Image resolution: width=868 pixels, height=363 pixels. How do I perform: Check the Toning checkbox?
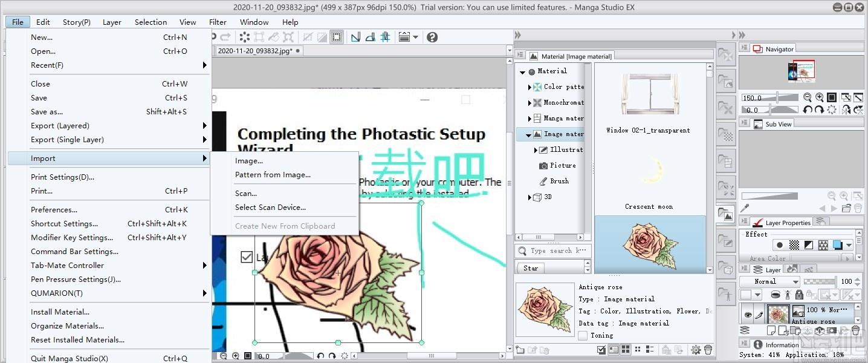coord(583,335)
